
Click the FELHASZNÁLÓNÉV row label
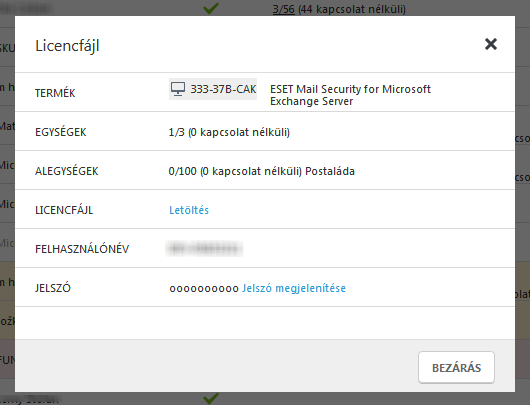[82, 249]
